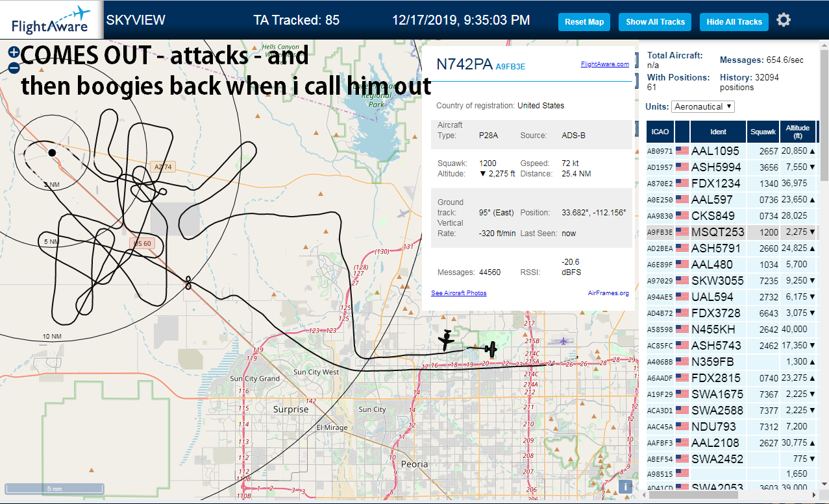
Task: Click the Reset Map button
Action: click(x=584, y=22)
